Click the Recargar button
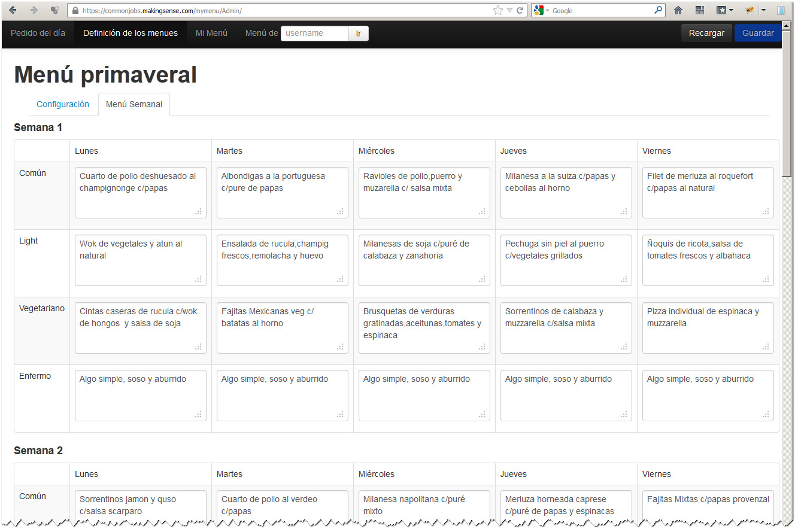 coord(706,34)
